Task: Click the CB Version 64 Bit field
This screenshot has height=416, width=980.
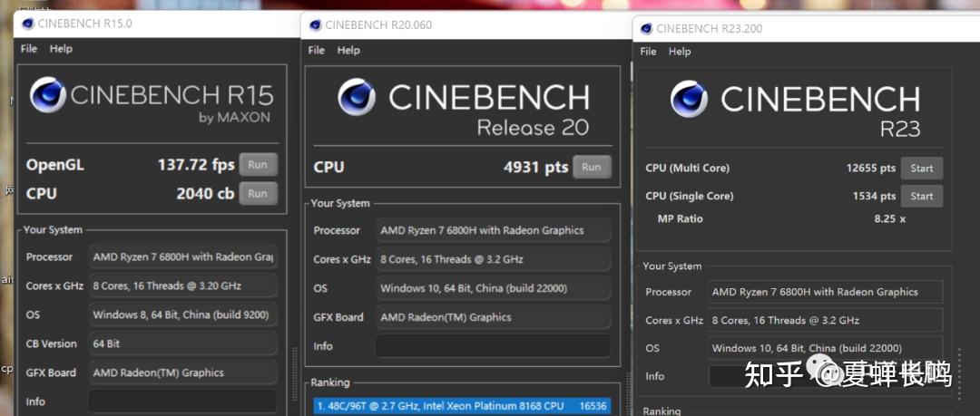Action: click(x=182, y=343)
